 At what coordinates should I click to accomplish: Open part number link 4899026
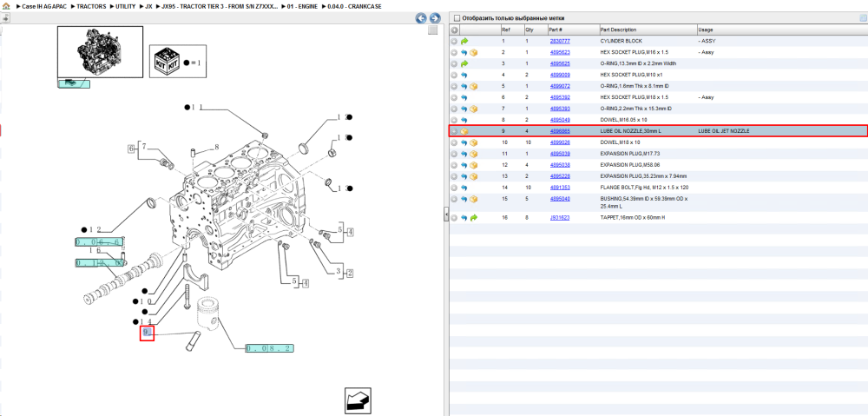(560, 142)
